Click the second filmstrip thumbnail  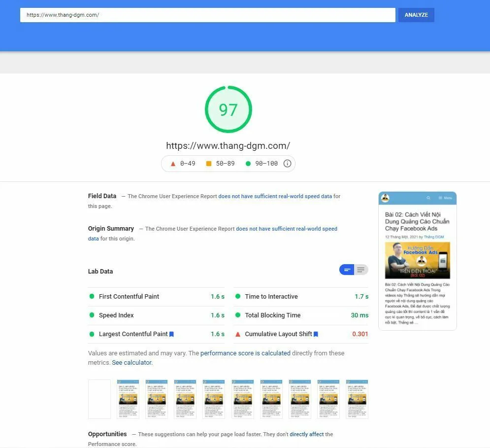pos(128,399)
